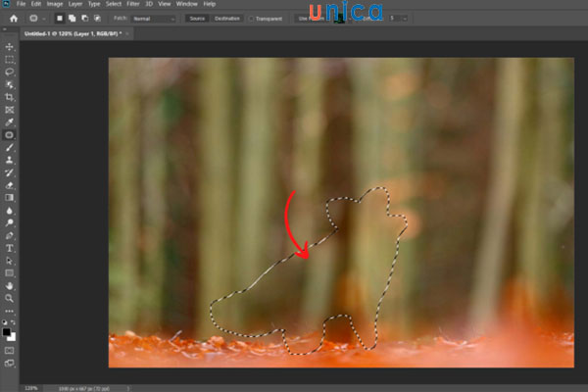Select the Lasso tool
This screenshot has width=588, height=392.
10,73
